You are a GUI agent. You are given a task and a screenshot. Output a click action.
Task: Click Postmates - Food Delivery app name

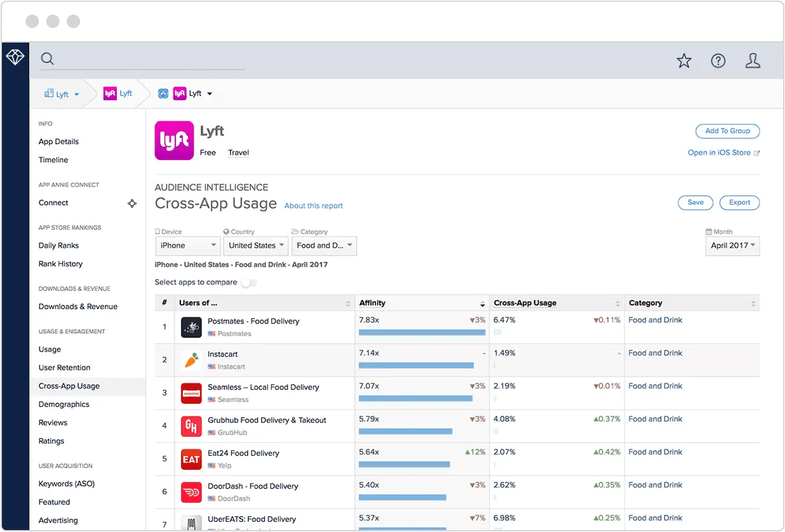[253, 321]
